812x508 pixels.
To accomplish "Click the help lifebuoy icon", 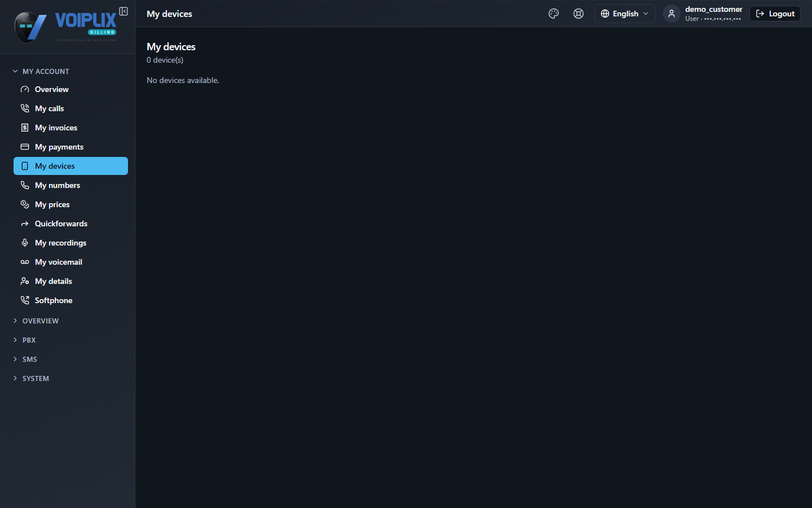I will tap(579, 14).
